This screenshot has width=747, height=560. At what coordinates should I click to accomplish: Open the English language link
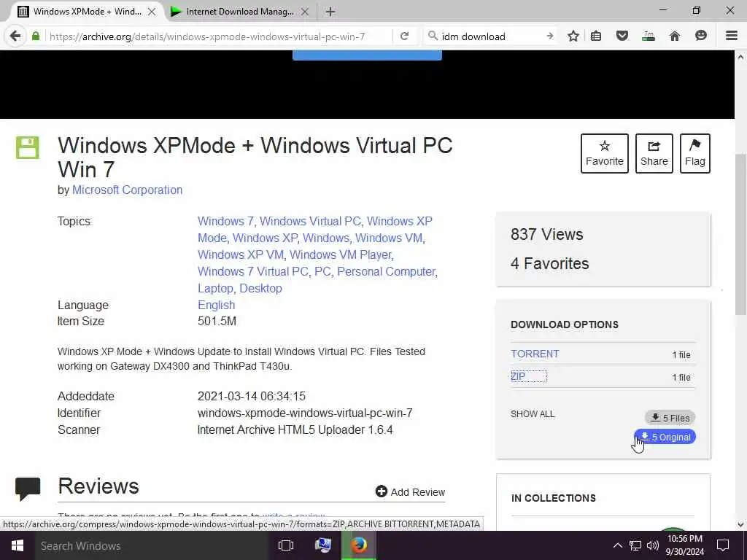(x=216, y=305)
